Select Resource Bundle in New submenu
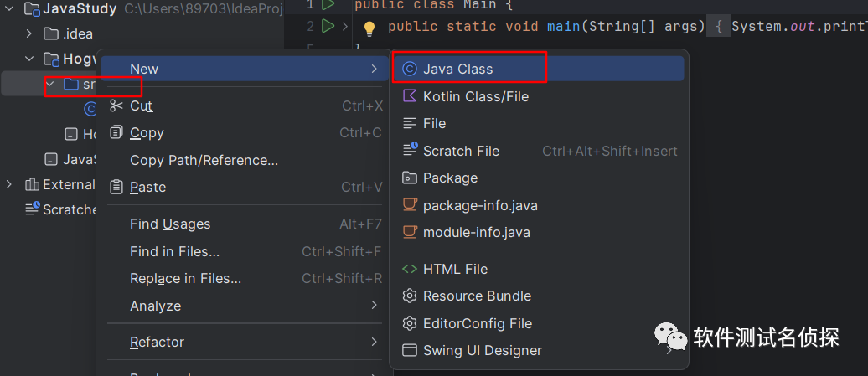 tap(477, 296)
